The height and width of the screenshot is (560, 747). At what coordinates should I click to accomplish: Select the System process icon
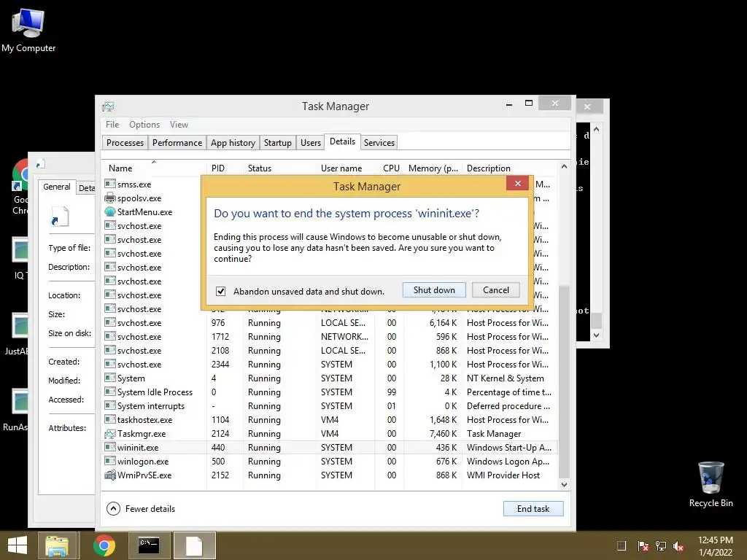110,378
